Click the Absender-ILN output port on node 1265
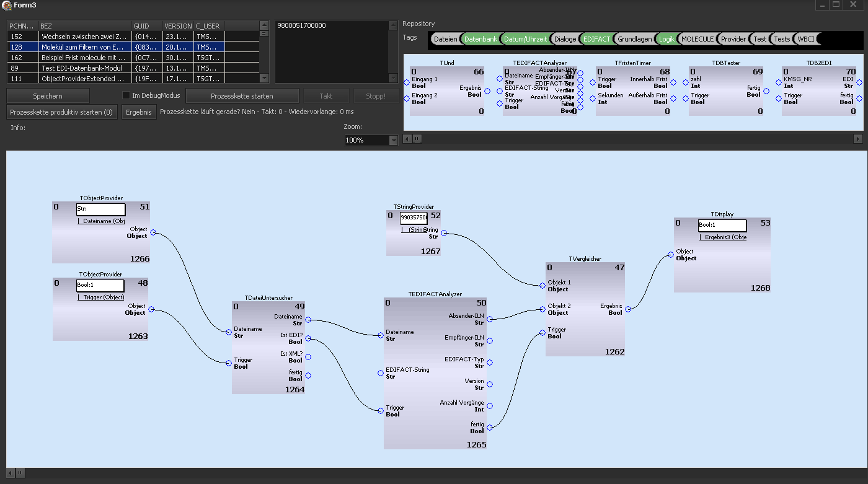Viewport: 868px width, 484px height. point(490,319)
